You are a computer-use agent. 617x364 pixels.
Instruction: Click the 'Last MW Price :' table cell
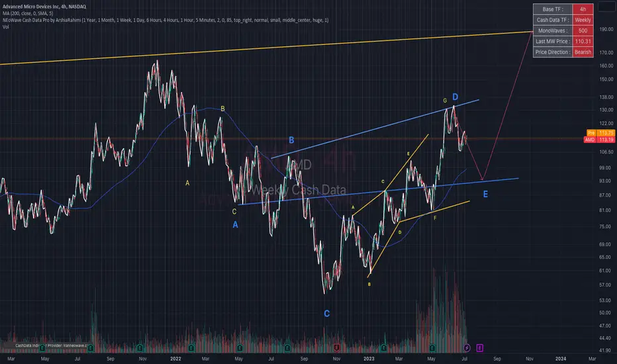[x=553, y=41]
